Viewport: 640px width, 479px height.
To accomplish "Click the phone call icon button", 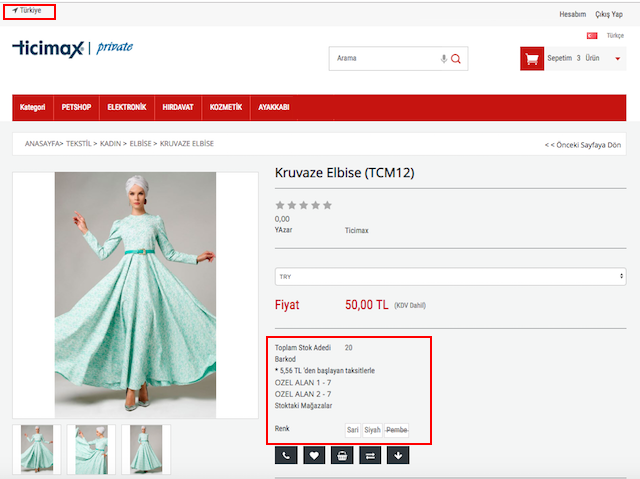I will coord(286,456).
